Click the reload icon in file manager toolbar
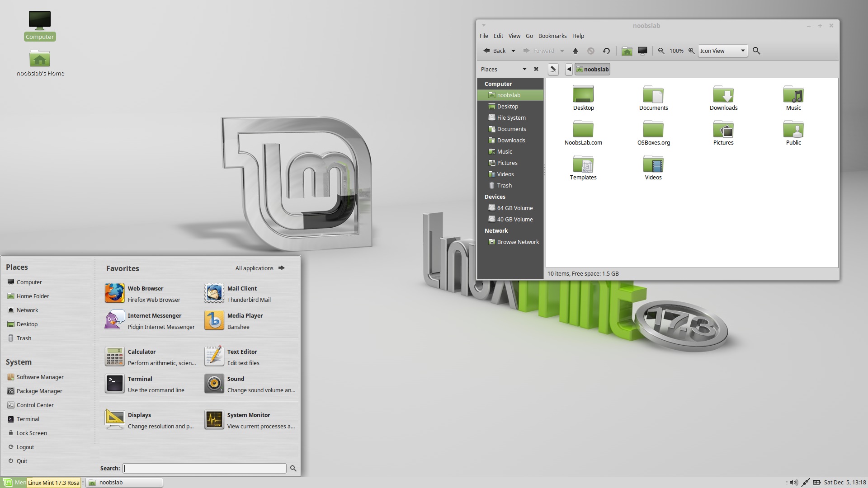The image size is (868, 488). 606,51
